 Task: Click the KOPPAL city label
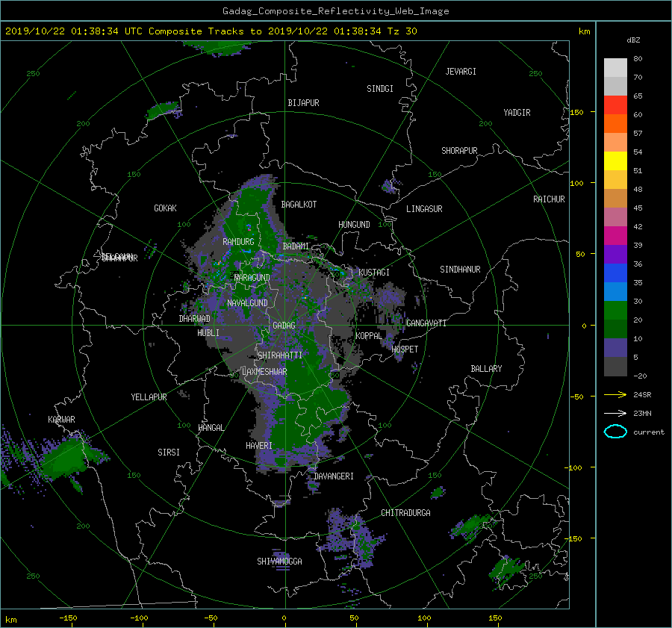369,335
